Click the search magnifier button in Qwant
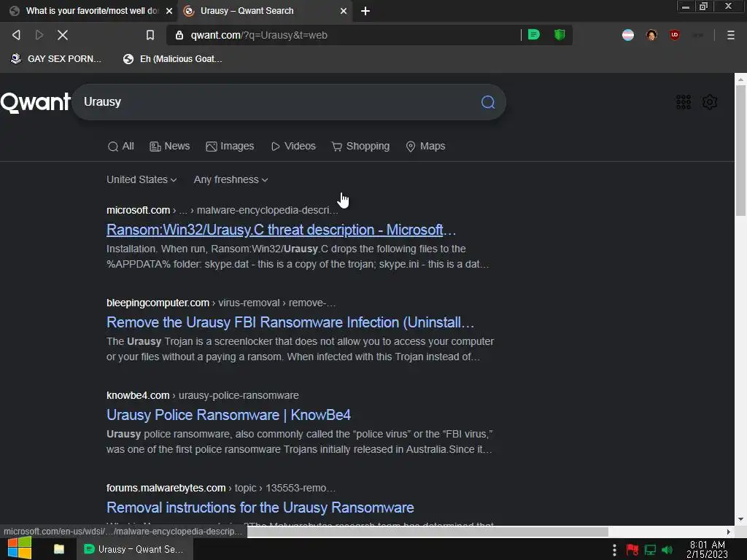The height and width of the screenshot is (560, 747). pyautogui.click(x=488, y=102)
